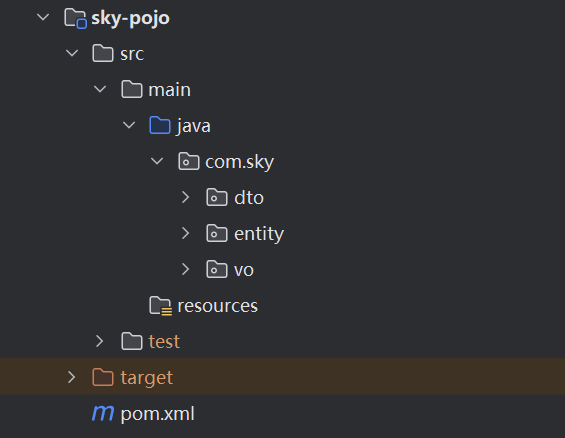Screen dimensions: 565x438
Task: Click the sky-pojo module folder icon
Action: coord(75,18)
